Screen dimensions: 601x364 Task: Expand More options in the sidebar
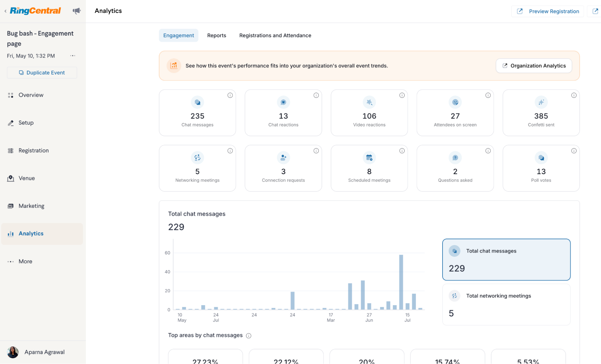[x=42, y=262]
